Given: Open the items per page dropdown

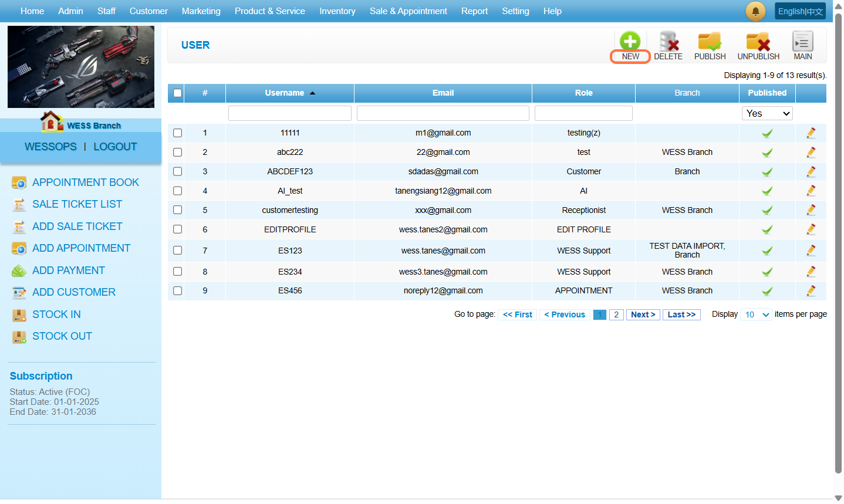Looking at the screenshot, I should 756,314.
